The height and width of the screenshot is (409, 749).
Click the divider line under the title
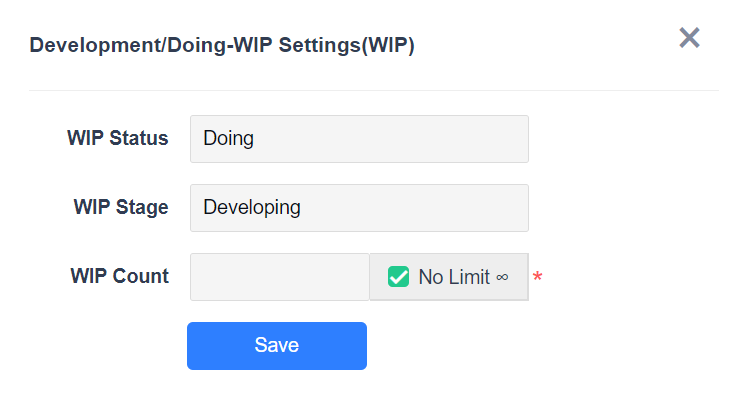tap(374, 91)
